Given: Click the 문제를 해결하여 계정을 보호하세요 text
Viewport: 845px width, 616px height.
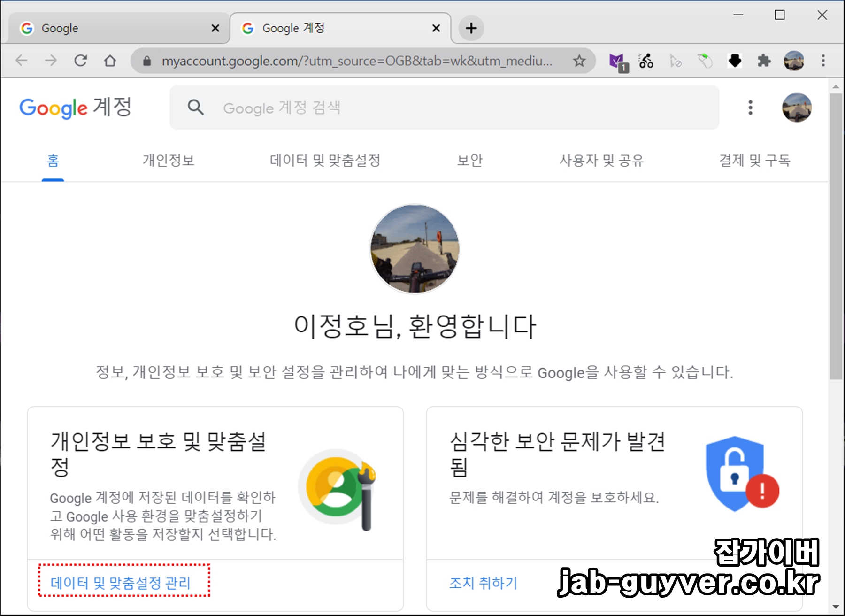Looking at the screenshot, I should click(554, 497).
